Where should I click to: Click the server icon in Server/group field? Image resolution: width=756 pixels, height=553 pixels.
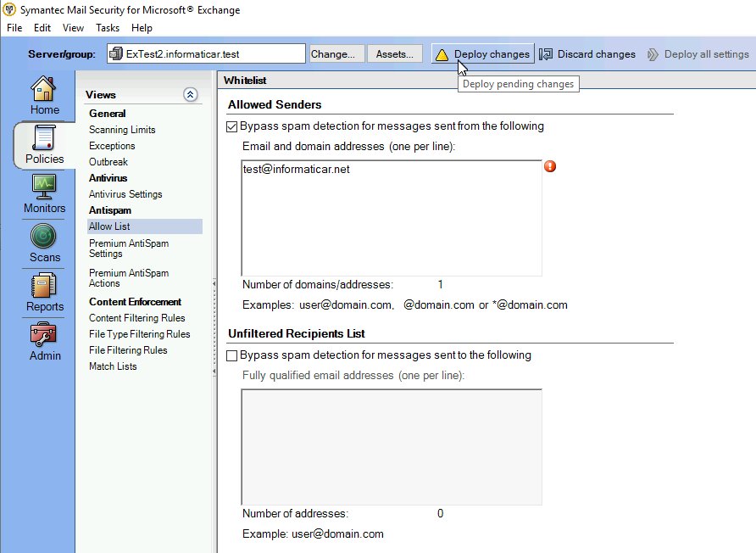116,53
